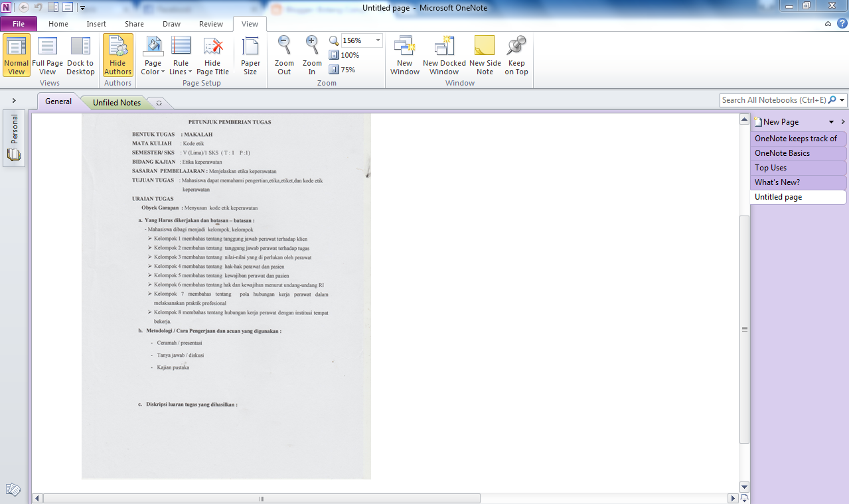This screenshot has width=849, height=504.
Task: Click the expand page icon below scrollbar
Action: click(745, 498)
